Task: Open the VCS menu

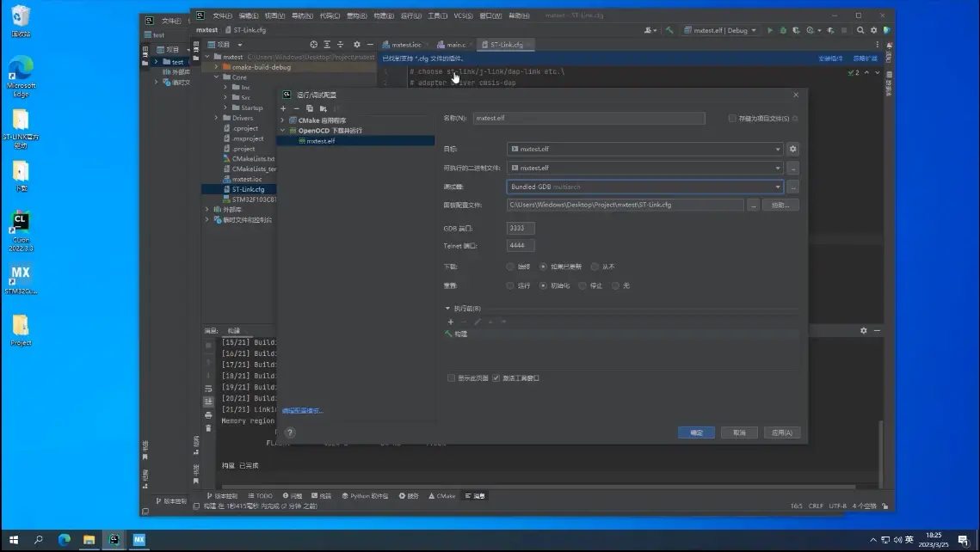Action: (463, 15)
